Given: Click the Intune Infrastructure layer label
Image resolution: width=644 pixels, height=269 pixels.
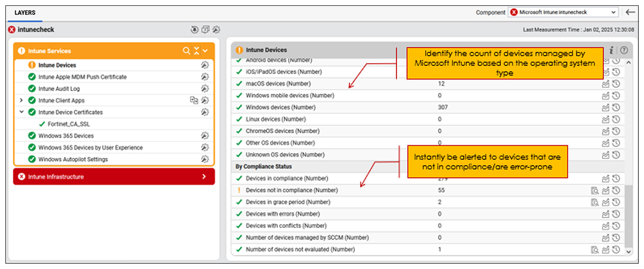Looking at the screenshot, I should tap(56, 177).
